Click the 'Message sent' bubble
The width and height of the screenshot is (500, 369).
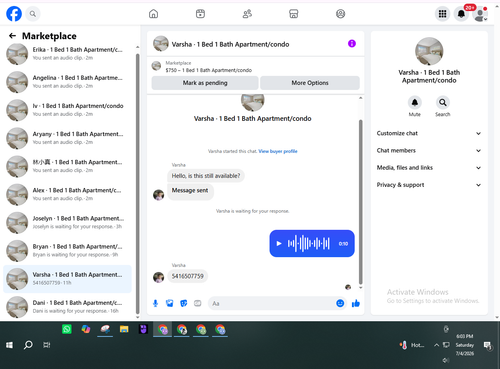[190, 191]
